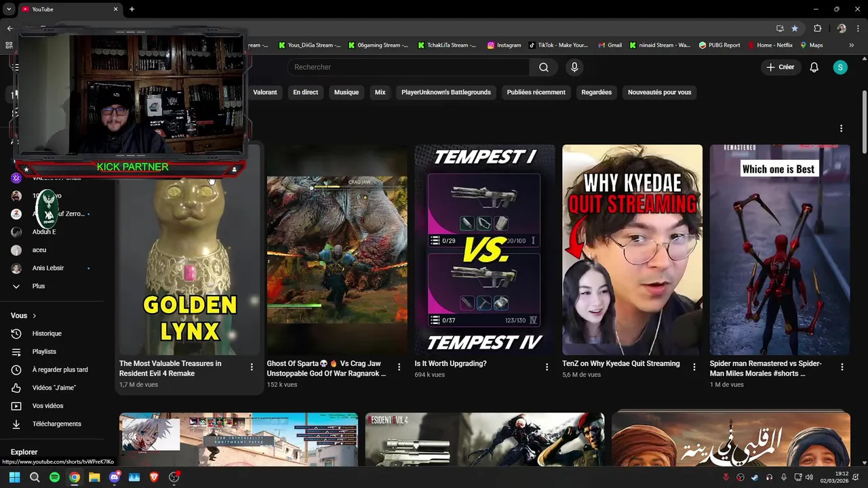
Task: Open options for Ghost Of Sparta video
Action: point(399,367)
